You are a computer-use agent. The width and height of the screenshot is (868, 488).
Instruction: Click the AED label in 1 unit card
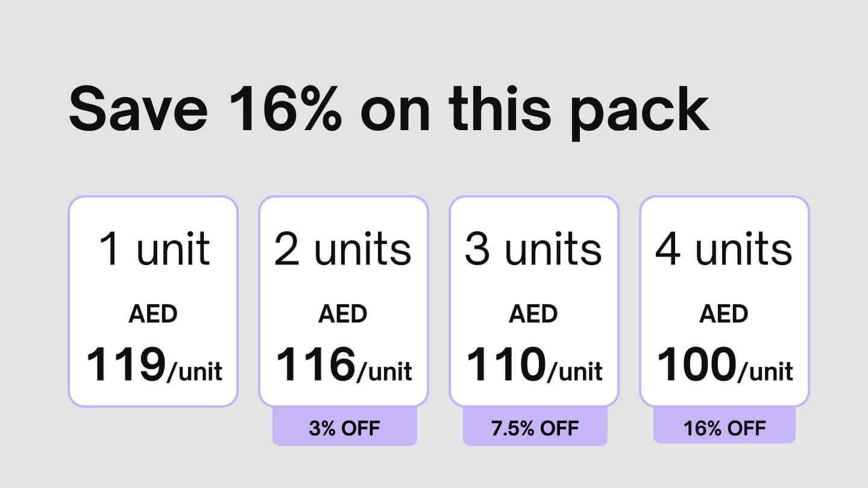153,314
